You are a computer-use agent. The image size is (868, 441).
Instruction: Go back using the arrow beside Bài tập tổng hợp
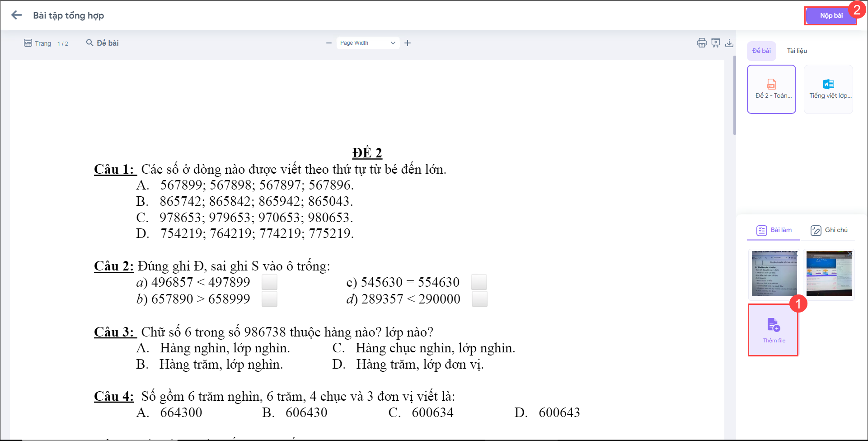point(17,15)
